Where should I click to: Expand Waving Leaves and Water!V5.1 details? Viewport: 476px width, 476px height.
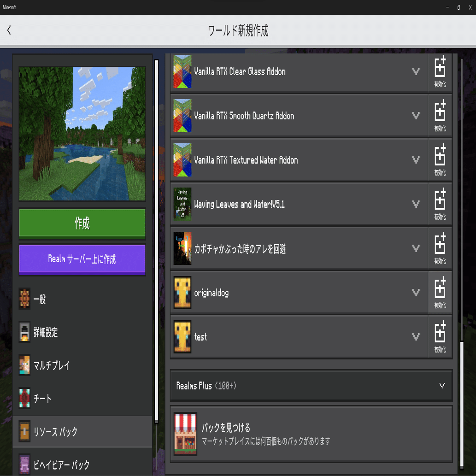[416, 204]
